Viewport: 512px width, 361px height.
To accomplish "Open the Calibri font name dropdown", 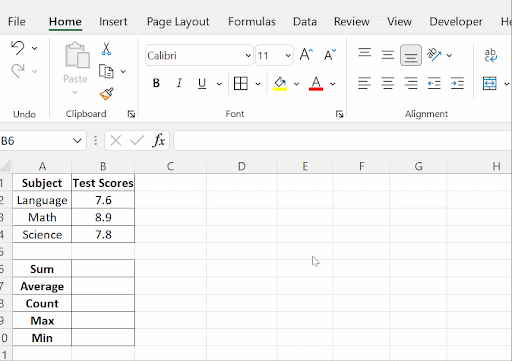I will (248, 55).
